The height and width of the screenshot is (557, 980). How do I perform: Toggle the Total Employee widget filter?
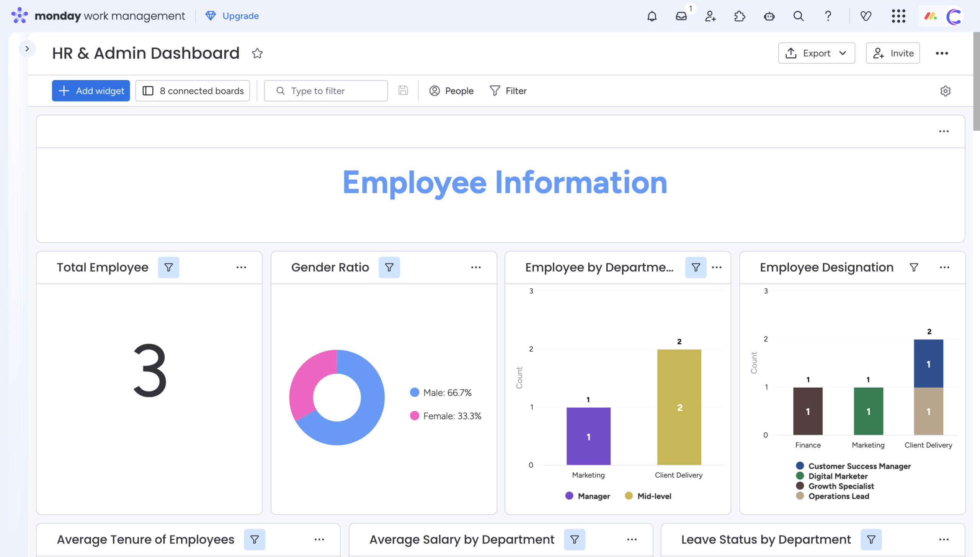click(x=168, y=267)
